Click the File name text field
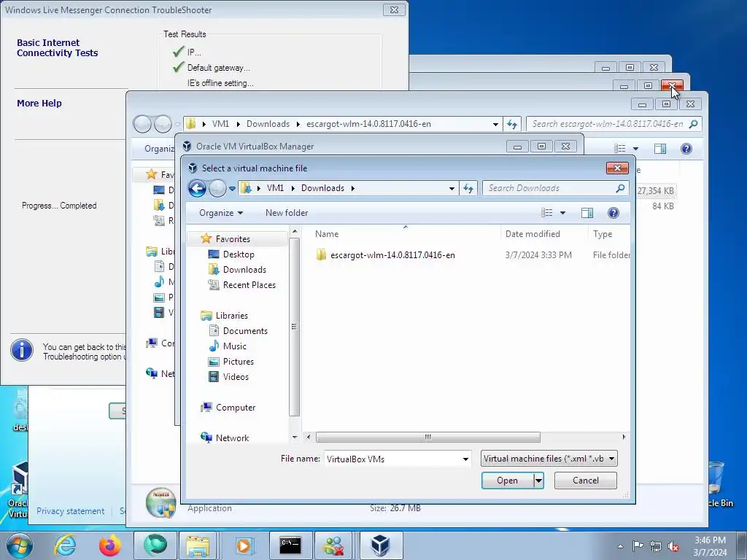This screenshot has width=747, height=560. (392, 459)
